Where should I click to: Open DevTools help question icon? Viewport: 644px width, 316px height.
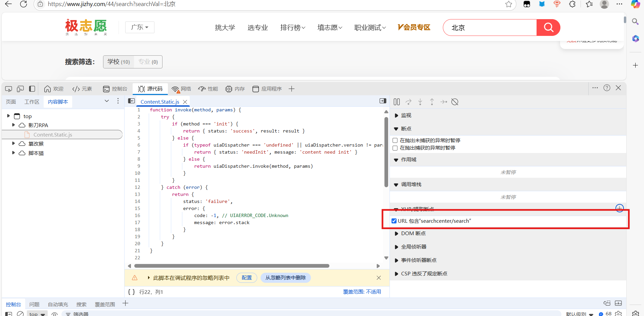click(x=607, y=88)
